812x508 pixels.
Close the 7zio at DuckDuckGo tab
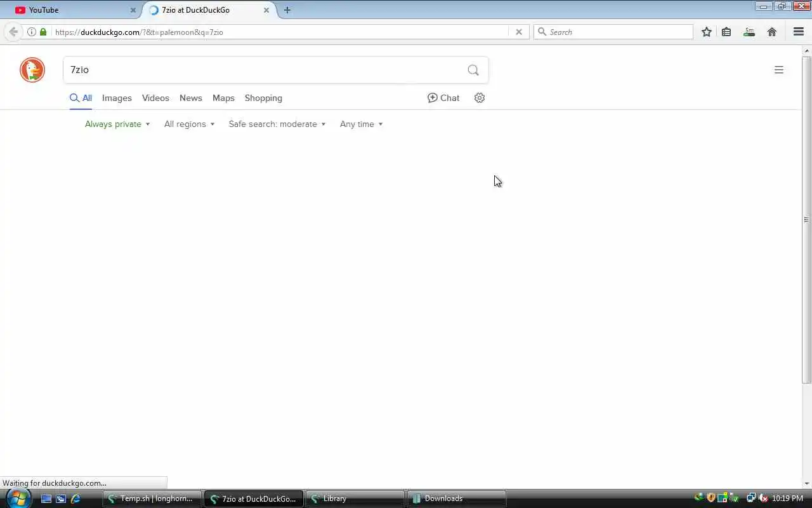click(266, 10)
